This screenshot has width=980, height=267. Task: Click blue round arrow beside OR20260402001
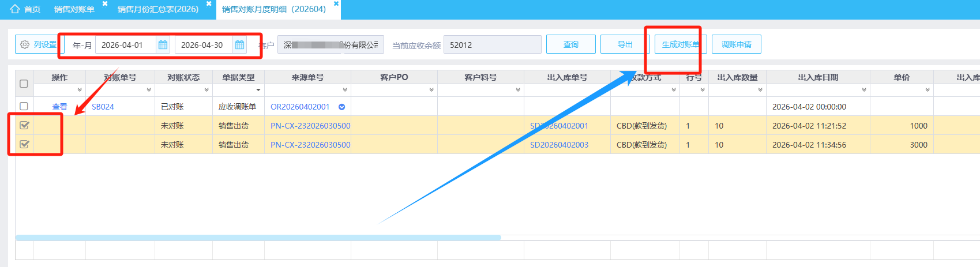341,107
